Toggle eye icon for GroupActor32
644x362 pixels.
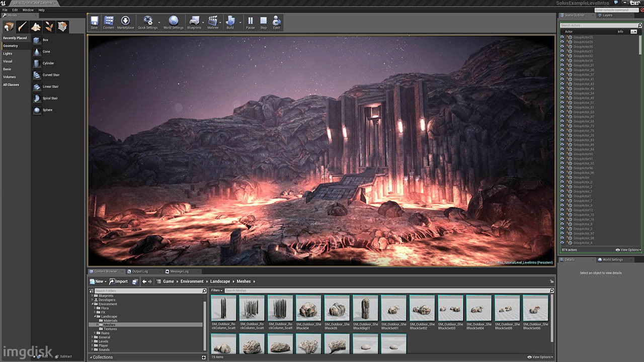[562, 56]
